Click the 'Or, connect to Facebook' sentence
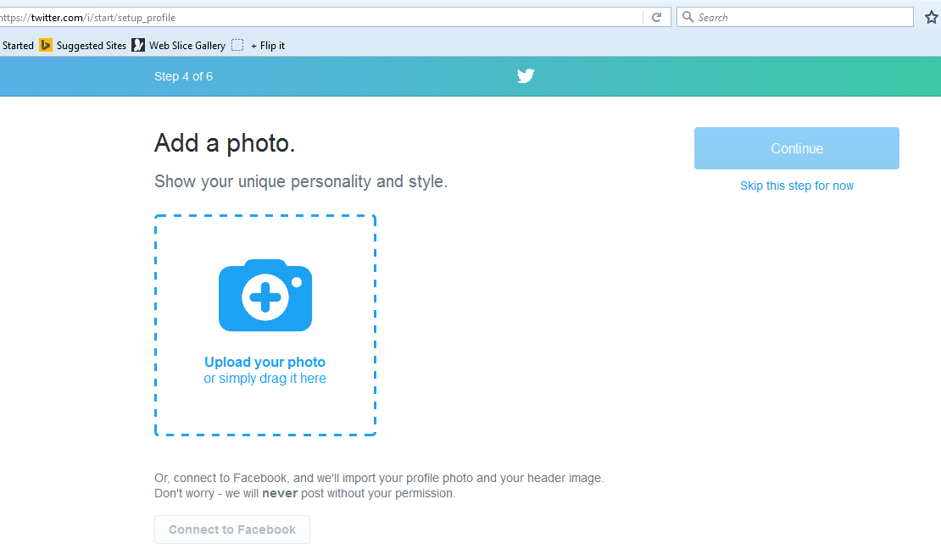The image size is (941, 560). [x=379, y=478]
